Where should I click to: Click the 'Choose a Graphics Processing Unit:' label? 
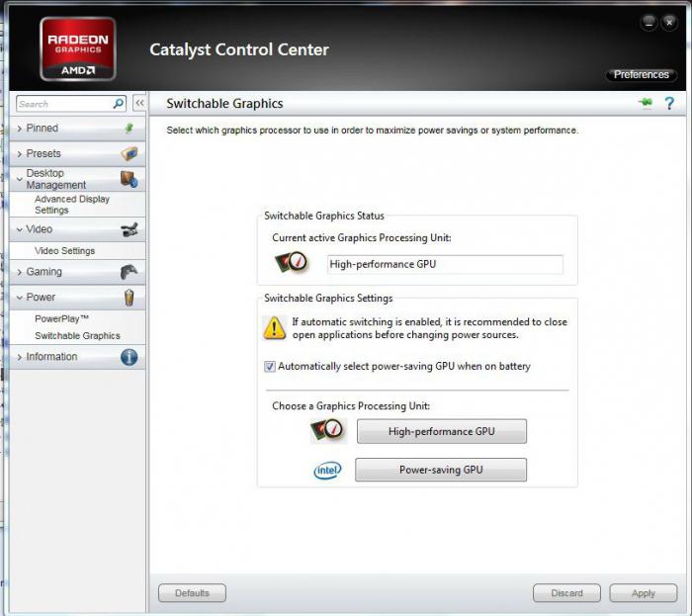(351, 406)
